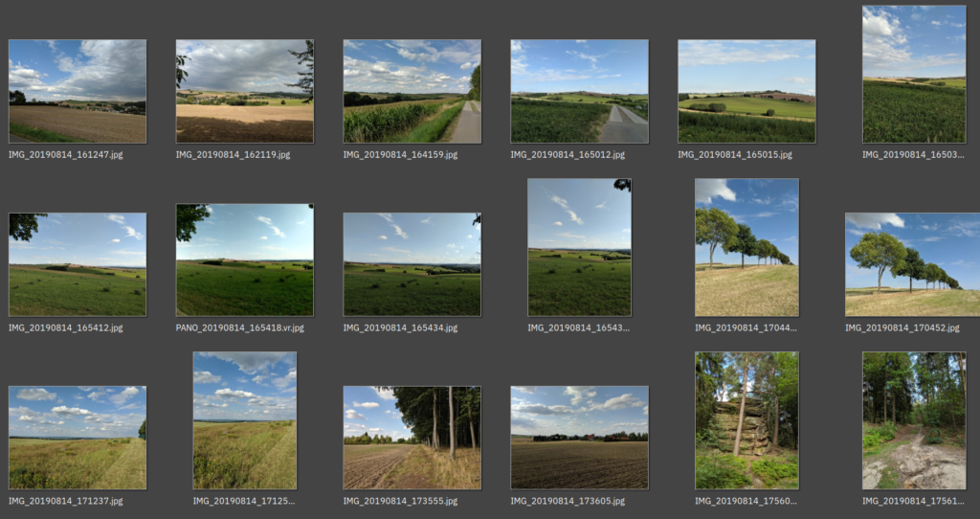Select the thumbnail image of IMG_20190814_165015.jpg
Viewport: 980px width, 519px height.
[746, 91]
